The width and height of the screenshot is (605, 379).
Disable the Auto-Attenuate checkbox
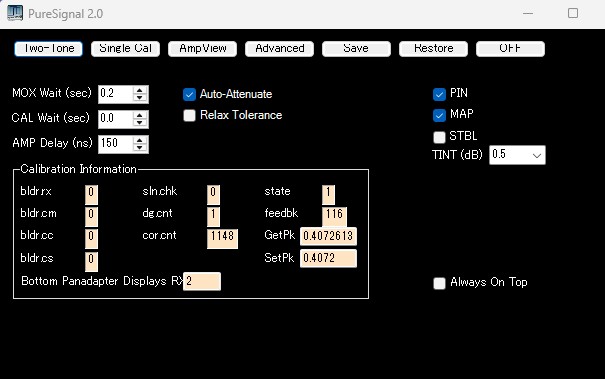tap(189, 94)
